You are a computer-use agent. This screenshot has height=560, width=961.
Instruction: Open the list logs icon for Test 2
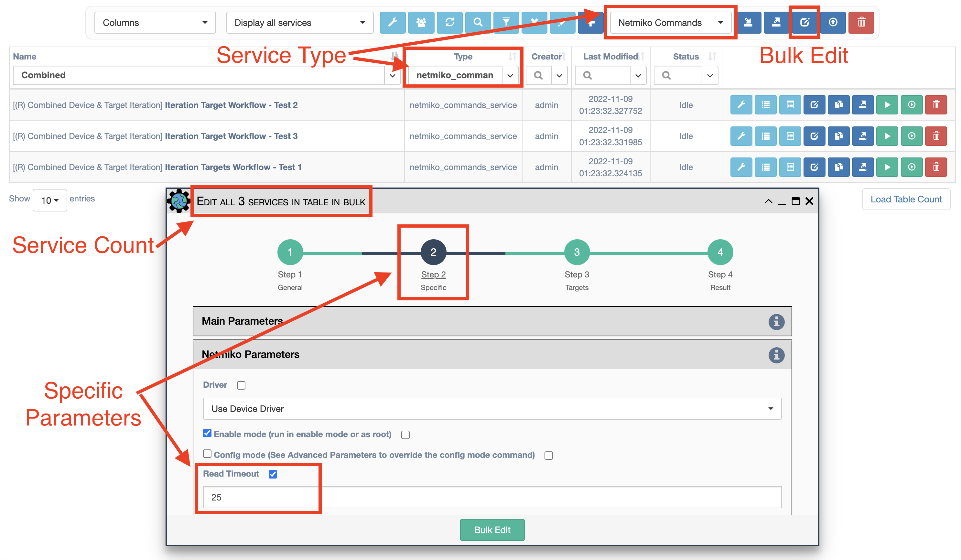click(765, 105)
